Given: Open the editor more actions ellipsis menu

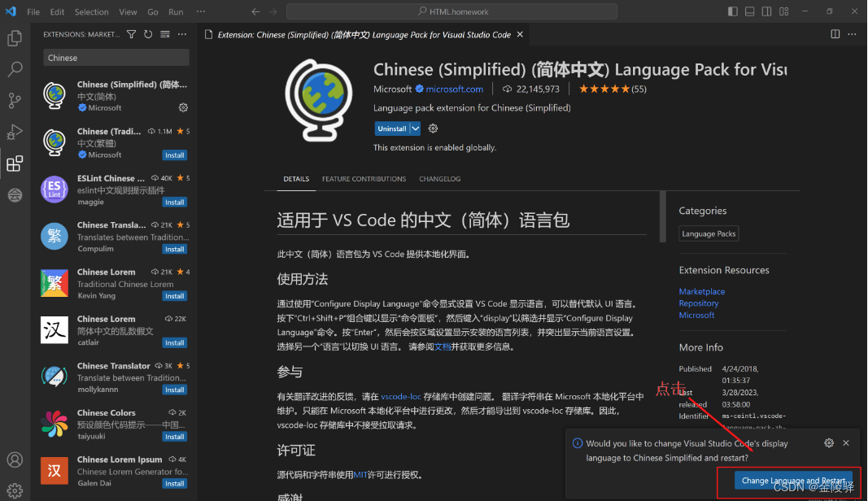Looking at the screenshot, I should [853, 34].
